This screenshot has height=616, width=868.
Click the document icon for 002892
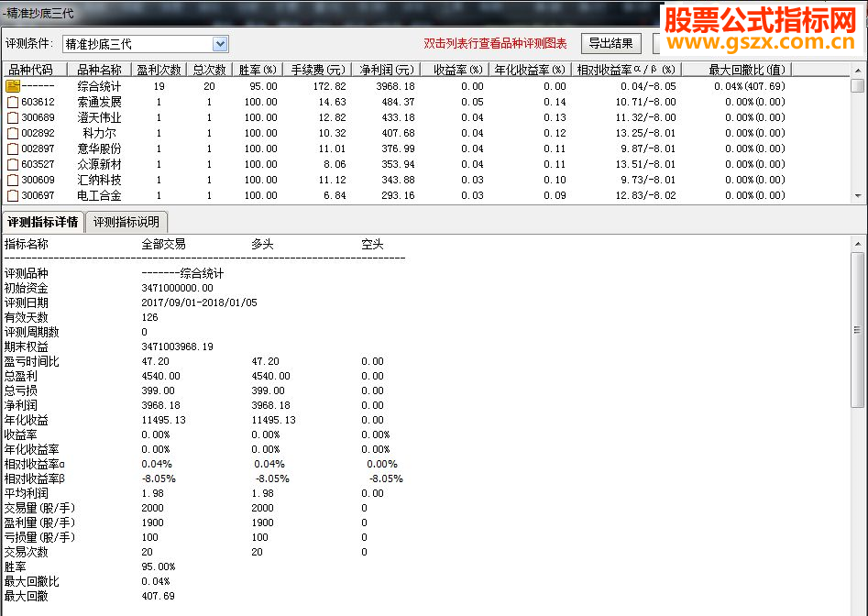(x=13, y=133)
